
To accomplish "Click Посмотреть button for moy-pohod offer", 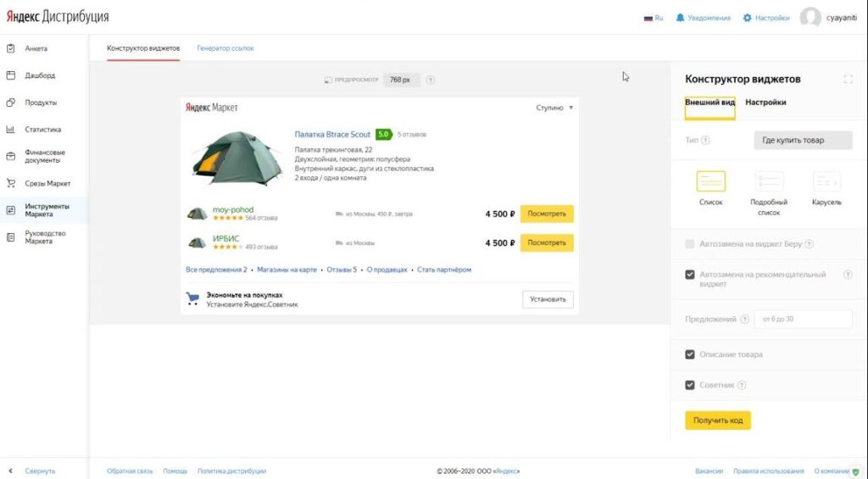I will [x=547, y=214].
